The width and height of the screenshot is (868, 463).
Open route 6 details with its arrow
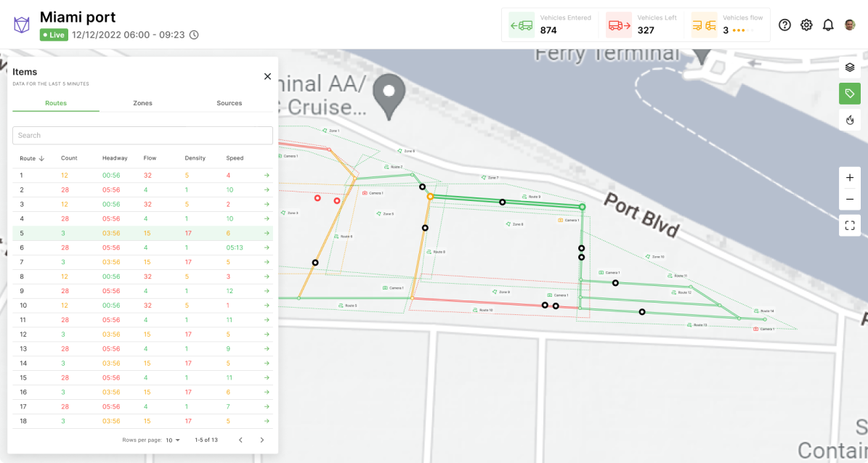[267, 247]
